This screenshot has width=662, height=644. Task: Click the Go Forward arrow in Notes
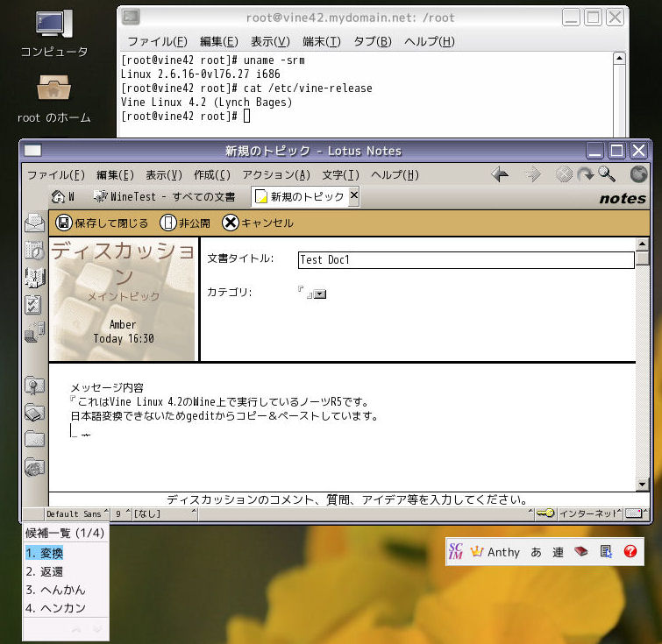(x=533, y=174)
